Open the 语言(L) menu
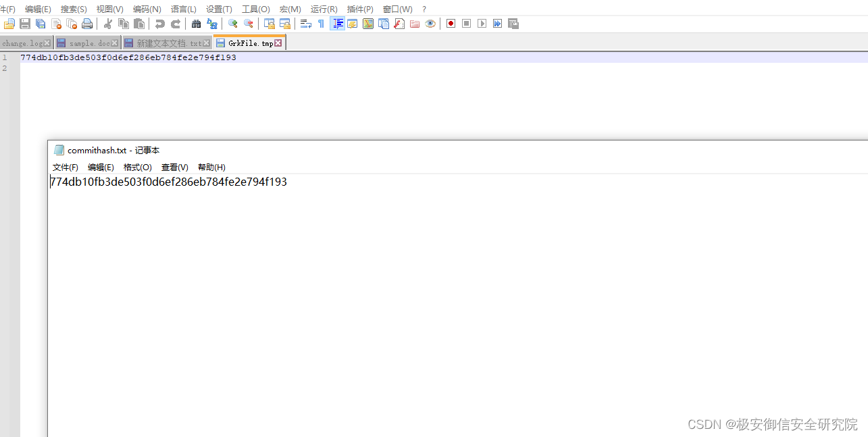This screenshot has height=437, width=868. coord(184,9)
